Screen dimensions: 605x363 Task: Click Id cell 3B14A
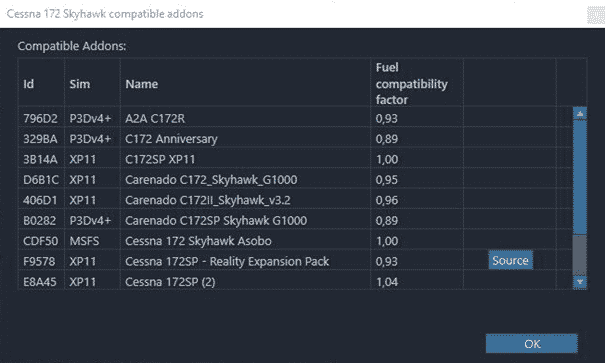pos(40,159)
